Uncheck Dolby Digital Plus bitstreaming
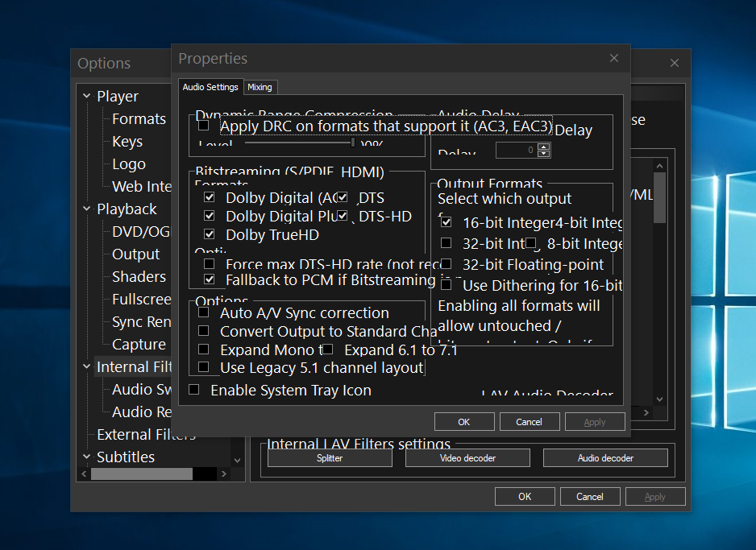The image size is (756, 550). pos(207,216)
